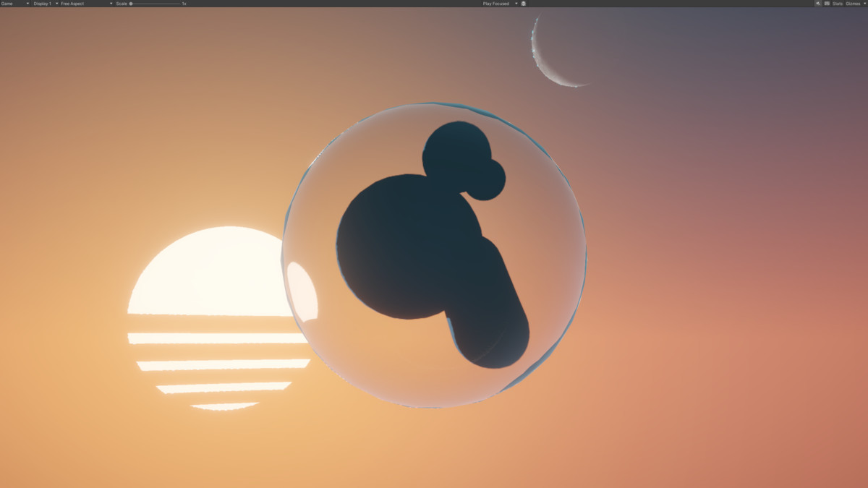Click the mute audio speaker icon

[817, 4]
